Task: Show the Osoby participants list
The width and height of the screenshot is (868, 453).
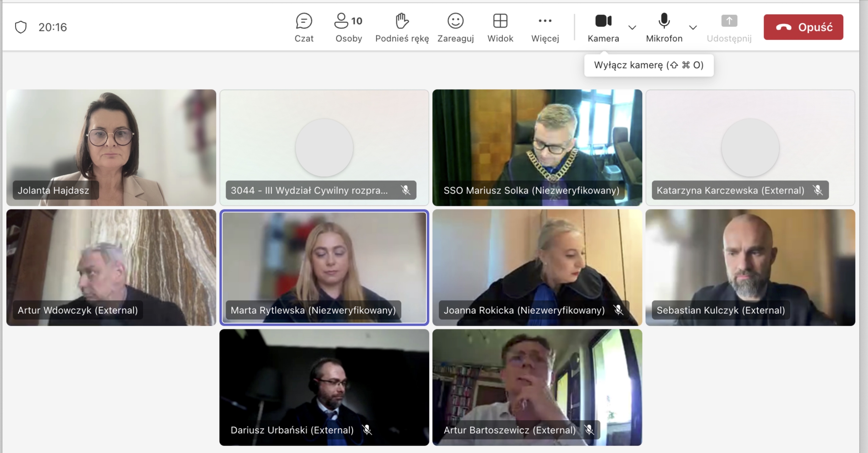Action: [349, 28]
